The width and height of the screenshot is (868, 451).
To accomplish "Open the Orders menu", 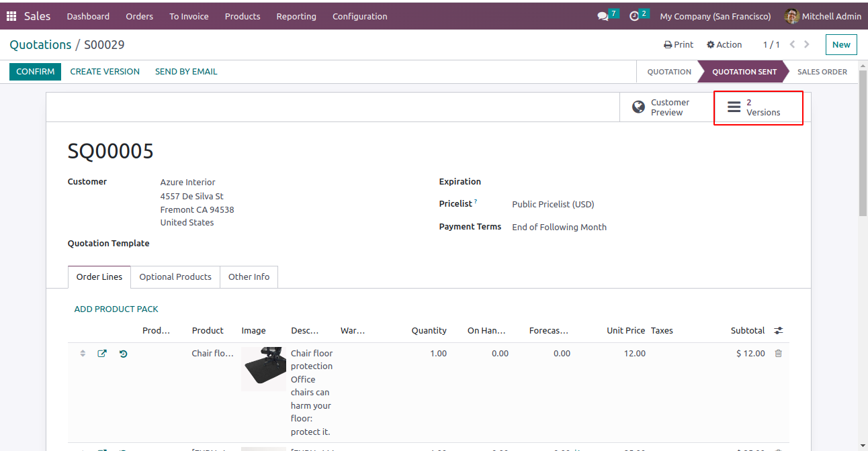I will click(140, 16).
